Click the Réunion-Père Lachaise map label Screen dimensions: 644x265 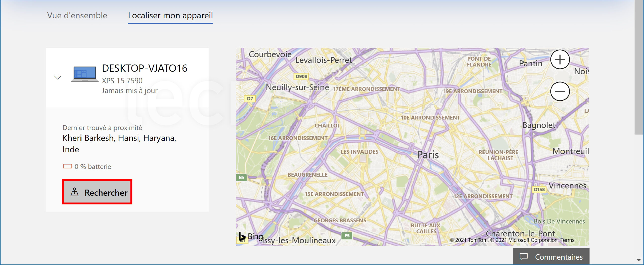[499, 155]
